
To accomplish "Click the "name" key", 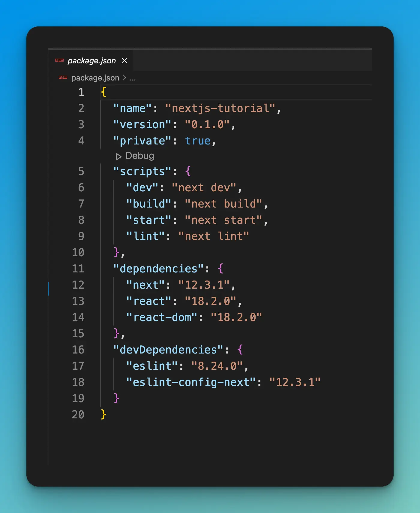I will point(133,108).
